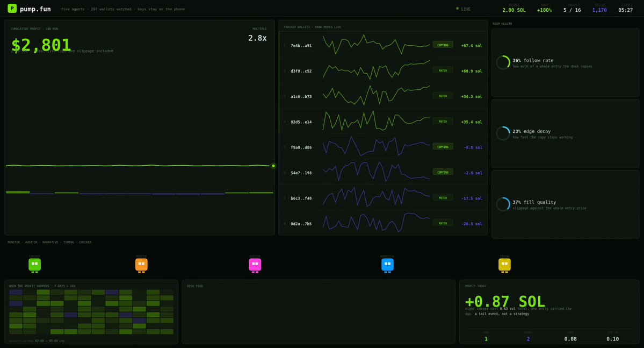Select the orange Monitor agent robot
Screen dimensions: 644x348
[x=141, y=265]
